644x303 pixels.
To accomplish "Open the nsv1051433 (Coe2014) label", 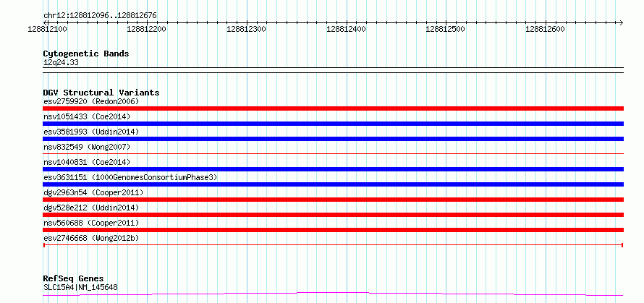I will 87,116.
